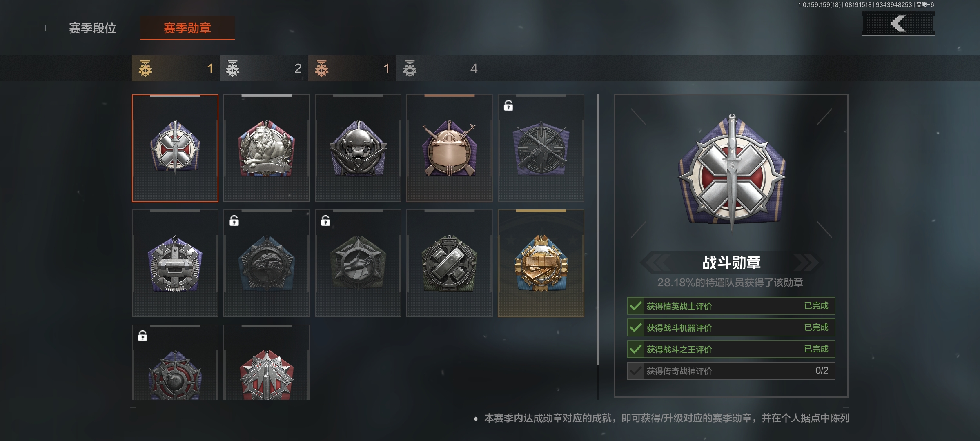Select the gold tank medal
This screenshot has height=441, width=980.
click(541, 263)
